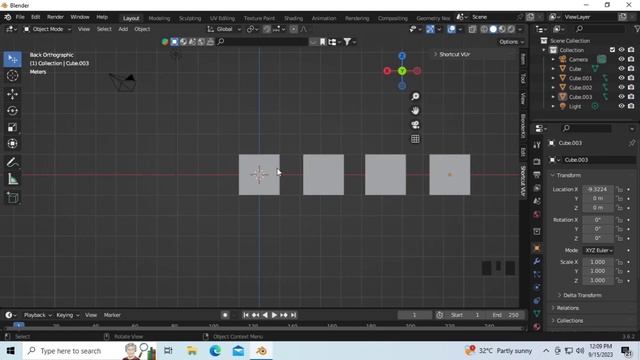640x360 pixels.
Task: Open the Render properties tab icon
Action: click(537, 162)
